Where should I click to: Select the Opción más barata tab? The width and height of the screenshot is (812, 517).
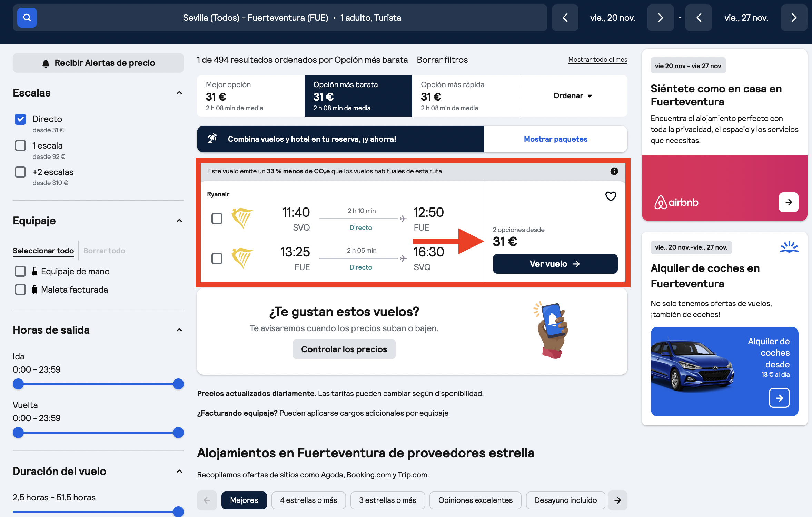[358, 96]
